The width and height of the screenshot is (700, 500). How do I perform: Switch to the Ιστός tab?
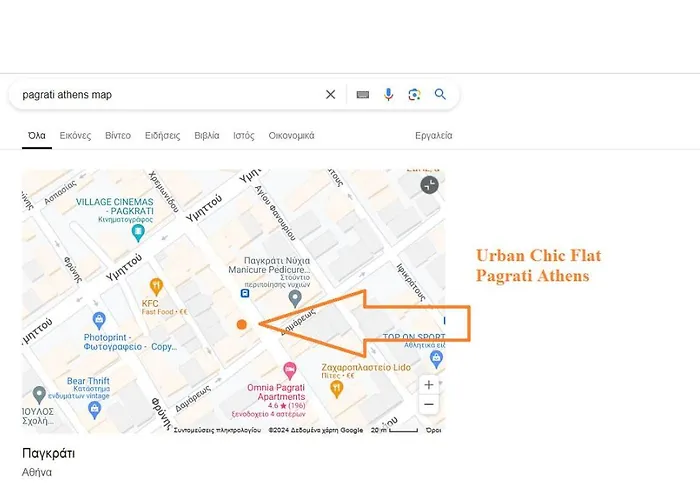pos(244,136)
